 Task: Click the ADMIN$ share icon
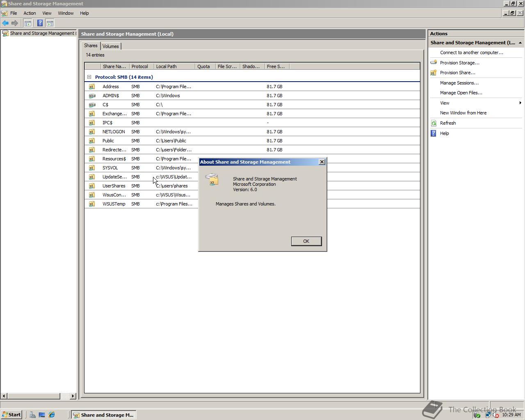pyautogui.click(x=92, y=96)
